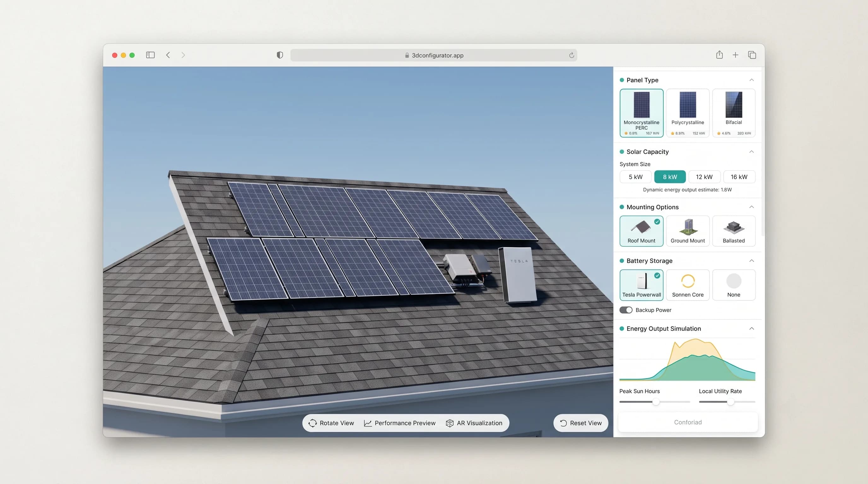Select None for battery storage
Viewport: 868px width, 484px height.
[734, 285]
